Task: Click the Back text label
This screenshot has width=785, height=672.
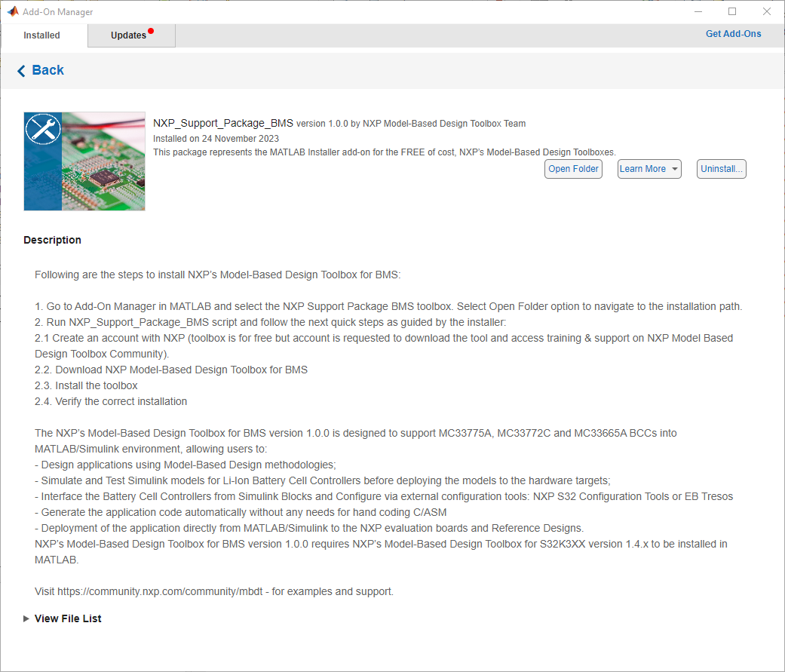Action: (x=47, y=70)
